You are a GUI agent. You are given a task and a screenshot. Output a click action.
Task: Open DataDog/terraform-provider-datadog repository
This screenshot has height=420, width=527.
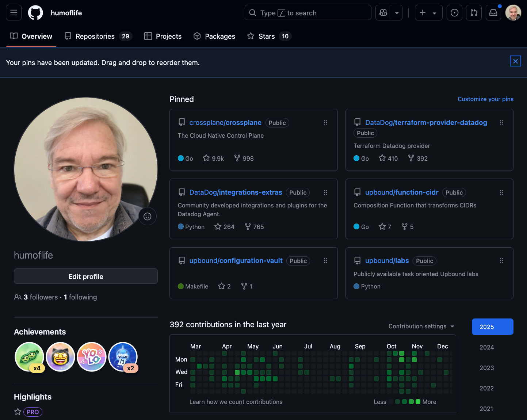[426, 122]
